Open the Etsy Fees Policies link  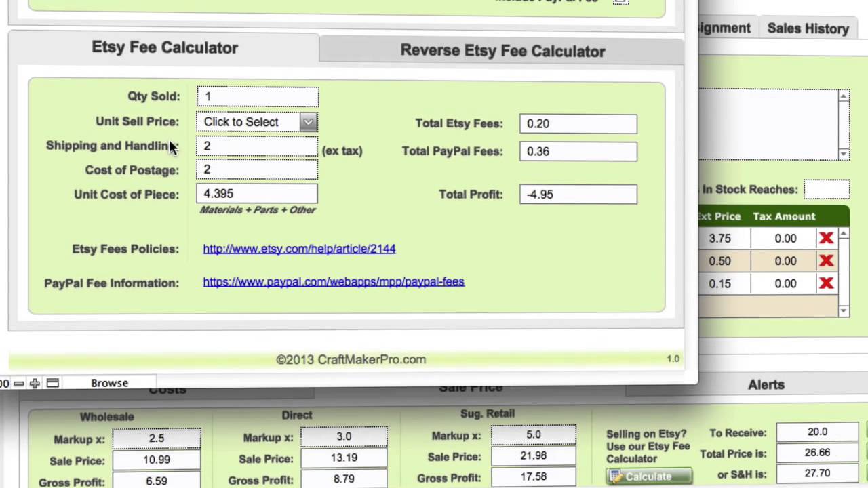point(299,249)
